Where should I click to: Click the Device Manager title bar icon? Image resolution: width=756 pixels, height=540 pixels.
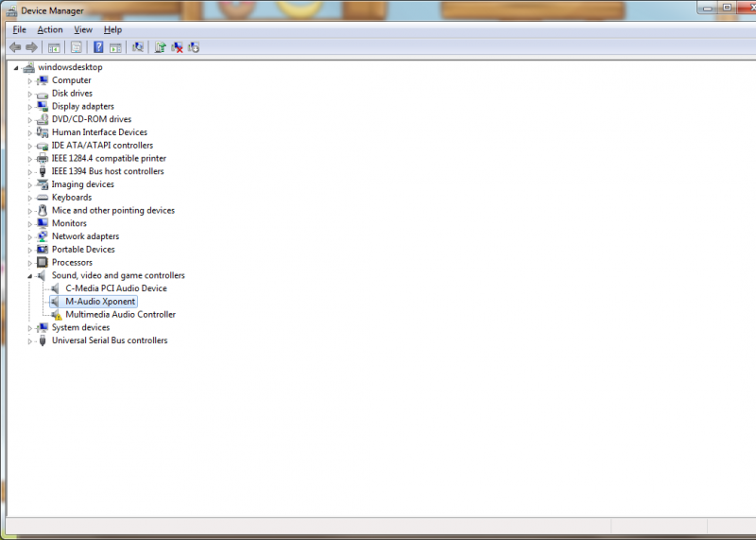[x=11, y=10]
